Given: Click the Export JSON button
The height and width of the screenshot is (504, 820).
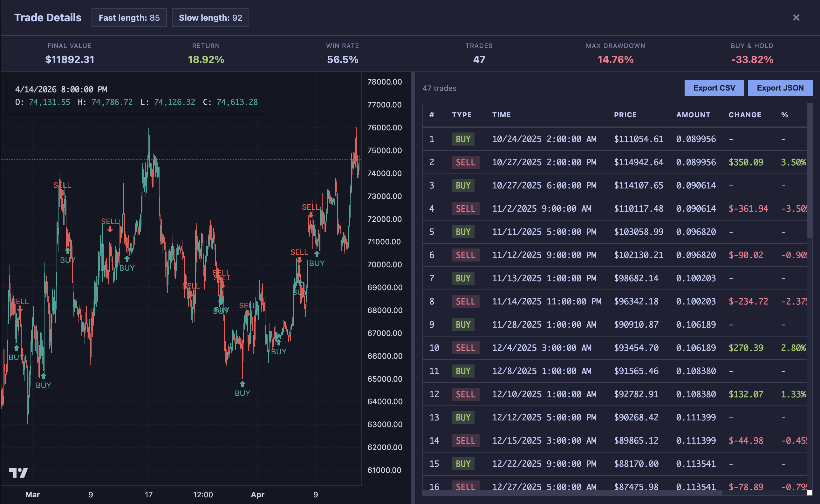Looking at the screenshot, I should tap(780, 88).
